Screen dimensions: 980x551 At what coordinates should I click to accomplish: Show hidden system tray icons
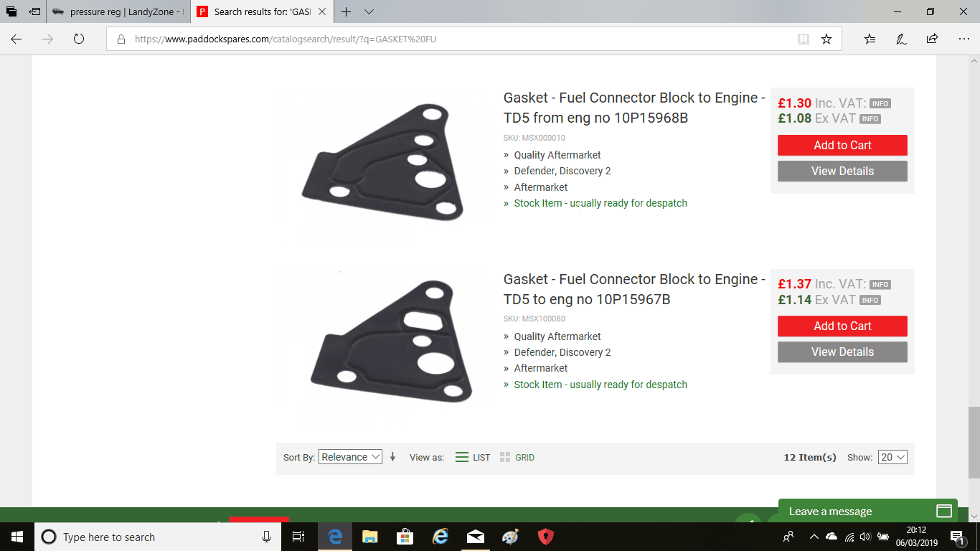[814, 537]
